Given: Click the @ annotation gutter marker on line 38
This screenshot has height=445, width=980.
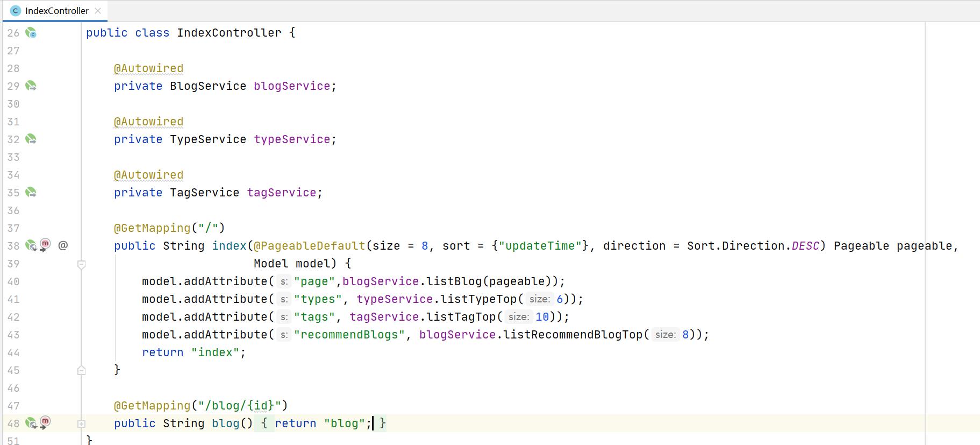Looking at the screenshot, I should [63, 246].
